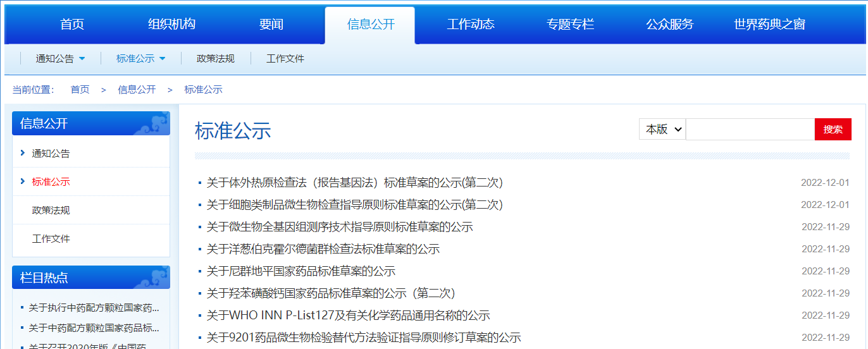Screen dimensions: 868x349
Task: Open the 本版 search scope dropdown
Action: pos(662,129)
